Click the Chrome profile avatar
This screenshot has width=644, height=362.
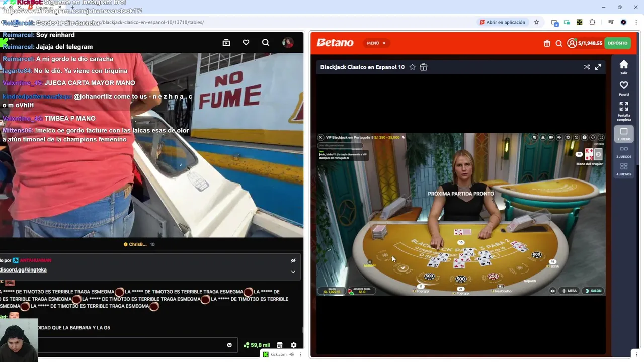[624, 22]
